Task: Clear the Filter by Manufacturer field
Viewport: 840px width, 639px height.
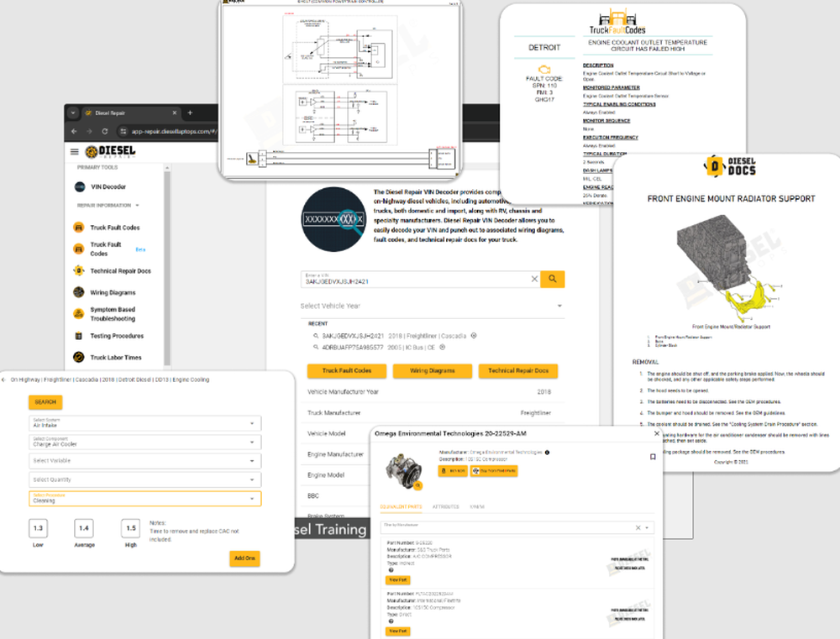Action: (x=638, y=527)
